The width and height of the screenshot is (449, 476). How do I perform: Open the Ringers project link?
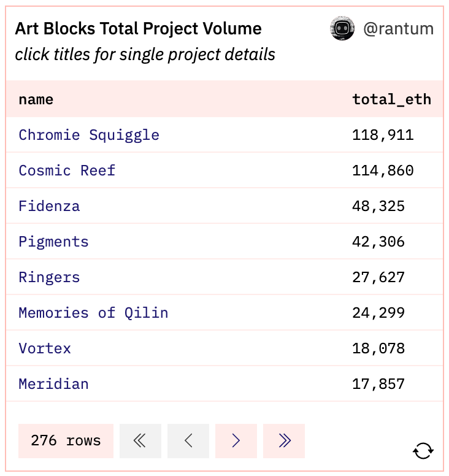pyautogui.click(x=49, y=277)
